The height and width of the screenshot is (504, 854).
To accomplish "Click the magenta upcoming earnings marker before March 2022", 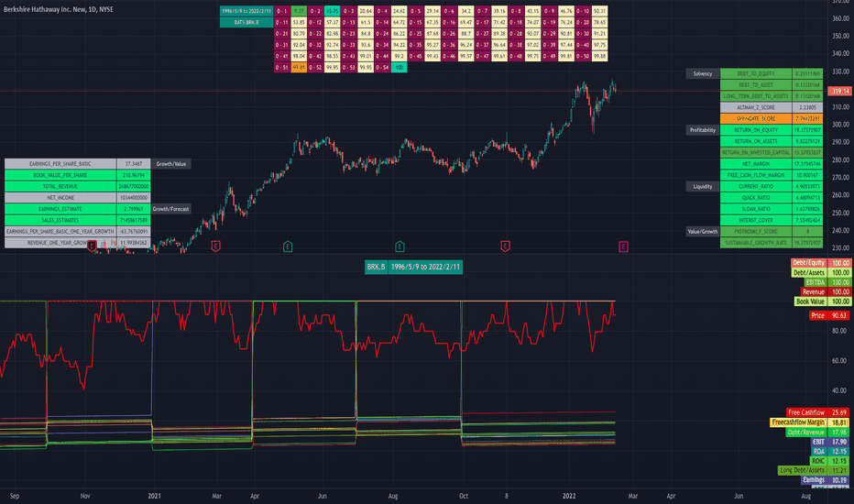I will click(x=623, y=247).
